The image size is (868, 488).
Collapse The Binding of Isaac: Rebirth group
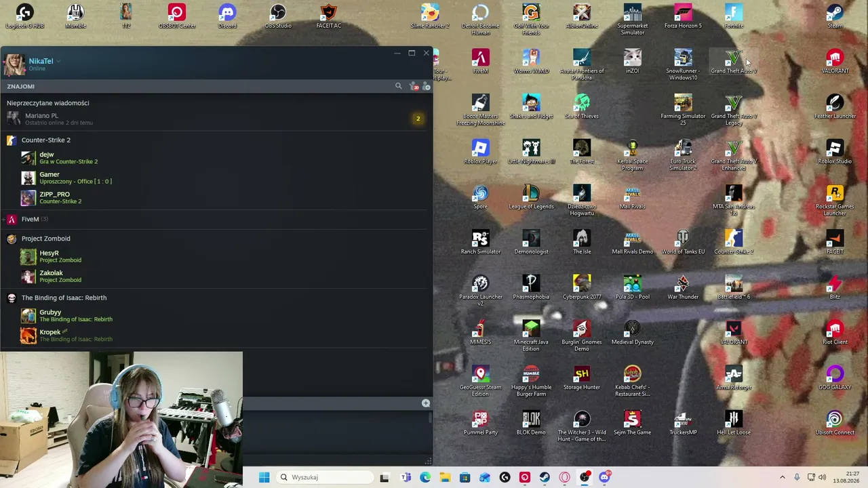pyautogui.click(x=64, y=298)
